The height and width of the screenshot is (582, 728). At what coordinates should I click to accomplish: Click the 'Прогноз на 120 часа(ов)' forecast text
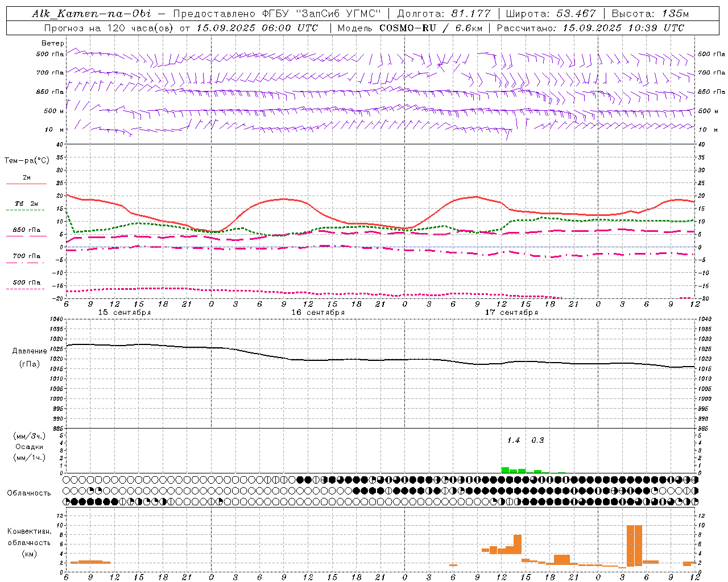point(109,28)
